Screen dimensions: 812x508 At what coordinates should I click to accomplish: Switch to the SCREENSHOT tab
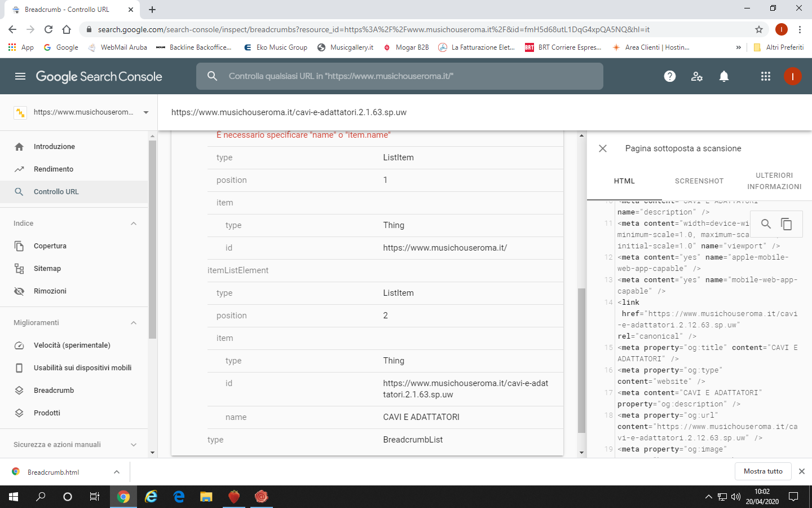[699, 181]
